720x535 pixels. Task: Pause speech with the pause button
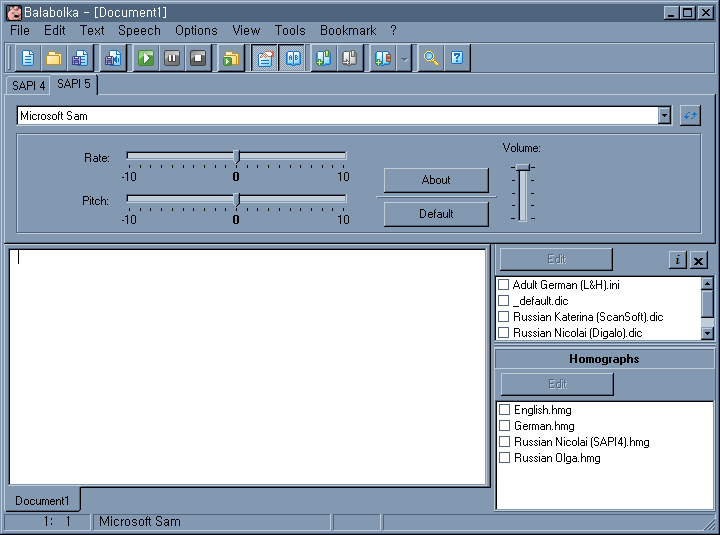coord(172,58)
